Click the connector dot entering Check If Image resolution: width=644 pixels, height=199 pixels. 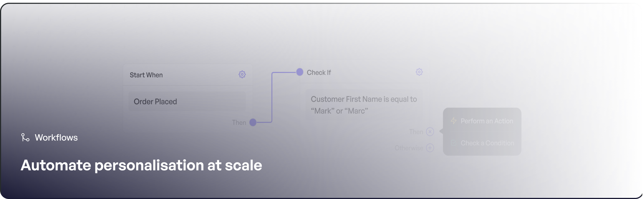(299, 72)
